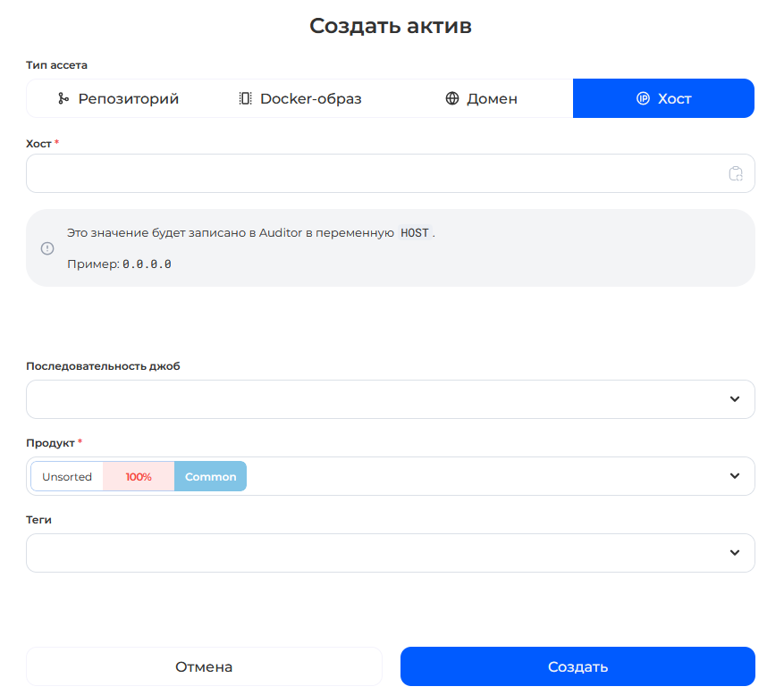Click the example value 0.0.0.0 text
Viewport: 784px width, 695px height.
[147, 265]
